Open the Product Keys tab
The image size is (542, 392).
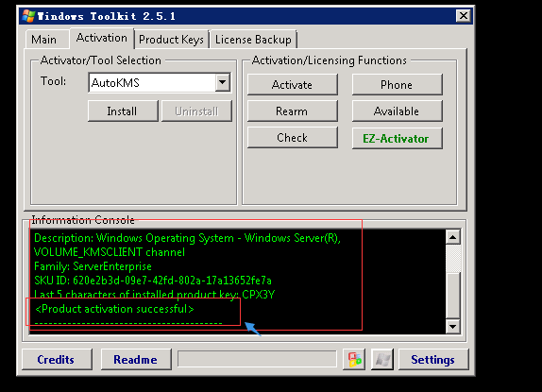click(x=171, y=40)
